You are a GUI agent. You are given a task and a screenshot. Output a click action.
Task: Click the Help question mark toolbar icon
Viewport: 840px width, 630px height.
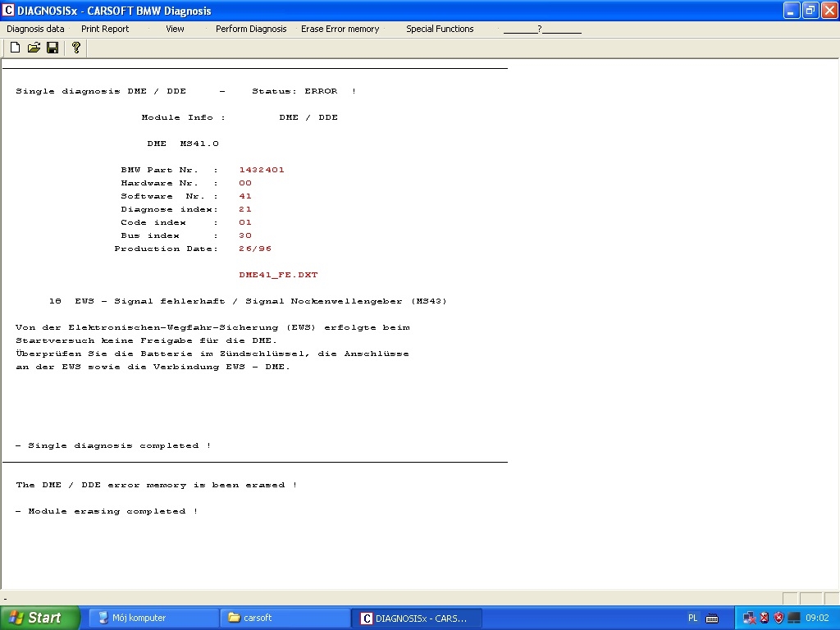pyautogui.click(x=76, y=48)
